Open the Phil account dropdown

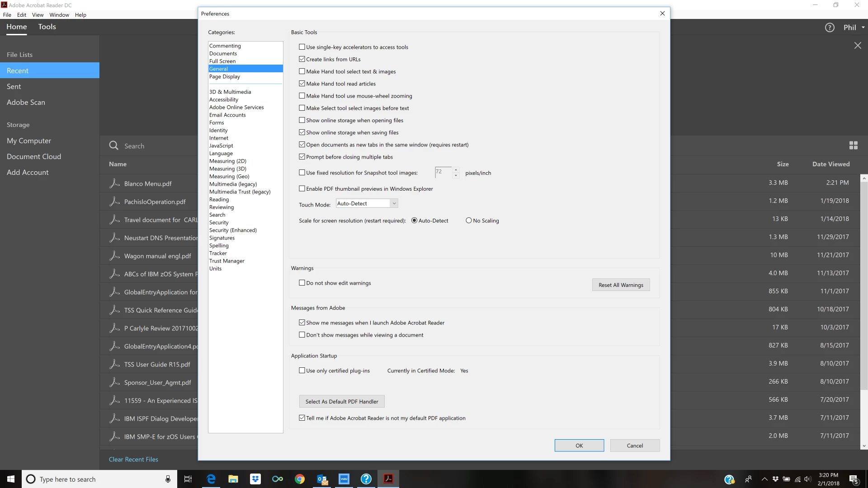(x=854, y=28)
